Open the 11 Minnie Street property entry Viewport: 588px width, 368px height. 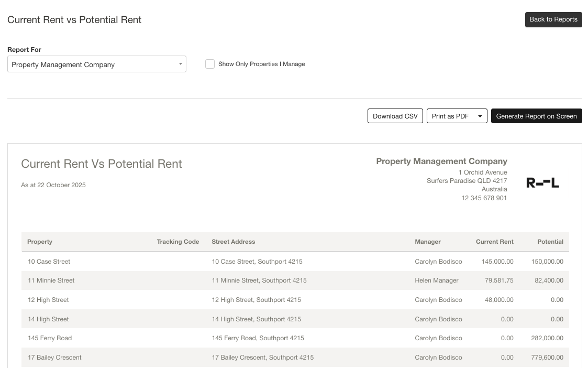[51, 280]
